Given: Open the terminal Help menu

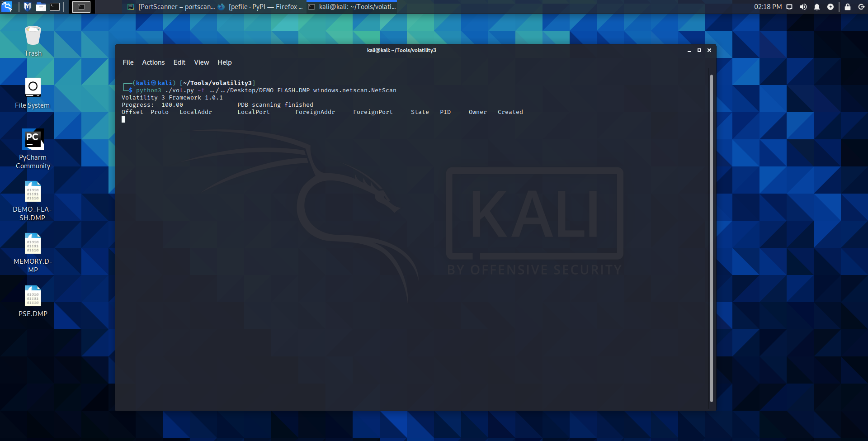Looking at the screenshot, I should point(225,62).
